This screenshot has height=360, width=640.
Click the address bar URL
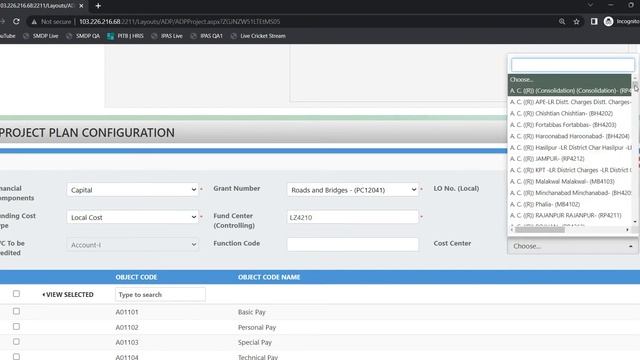180,21
